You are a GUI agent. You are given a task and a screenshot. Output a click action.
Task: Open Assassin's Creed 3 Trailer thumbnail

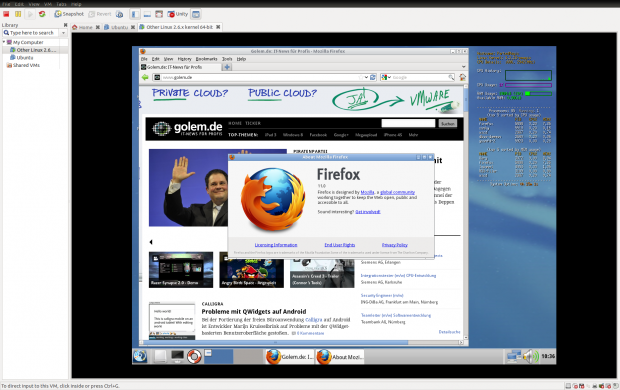pos(322,273)
